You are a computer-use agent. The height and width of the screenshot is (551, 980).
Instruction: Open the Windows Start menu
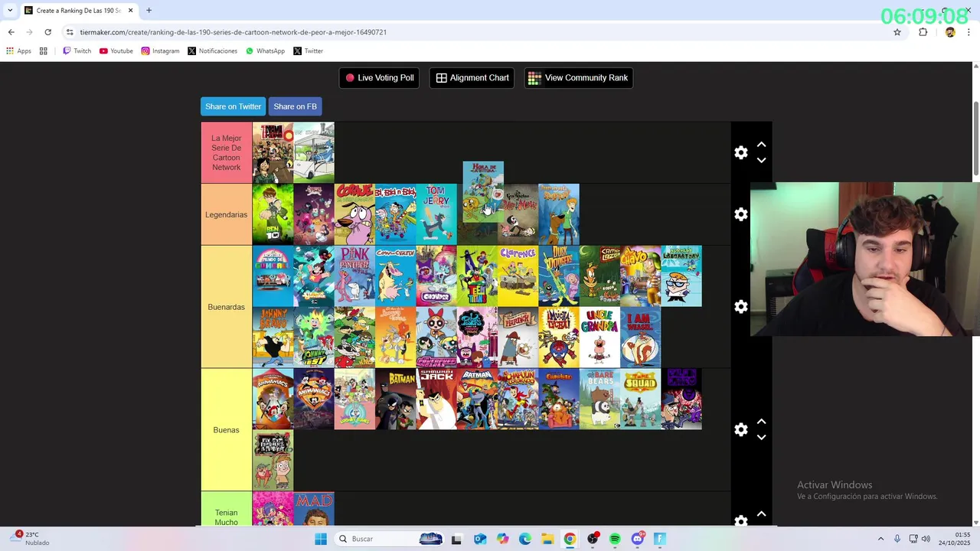(x=321, y=539)
